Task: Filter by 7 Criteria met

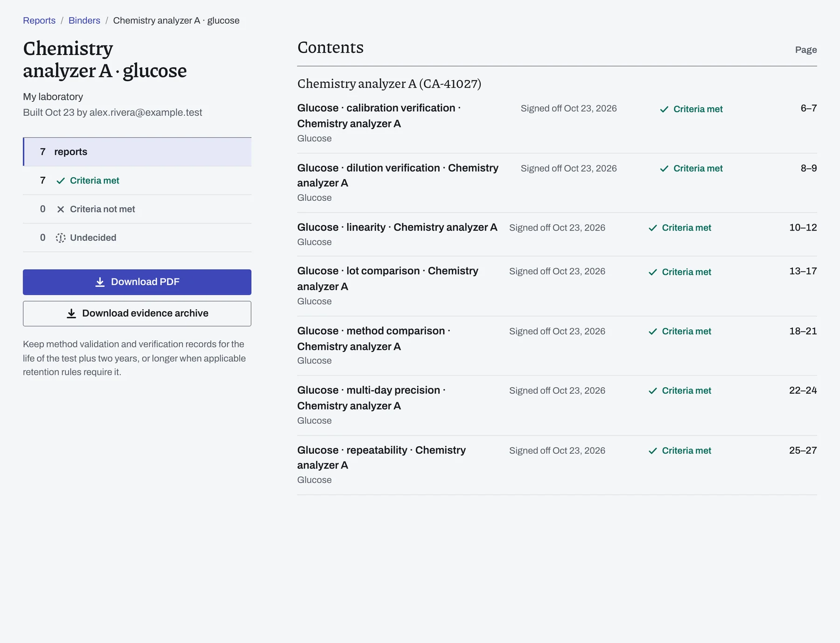Action: [137, 181]
